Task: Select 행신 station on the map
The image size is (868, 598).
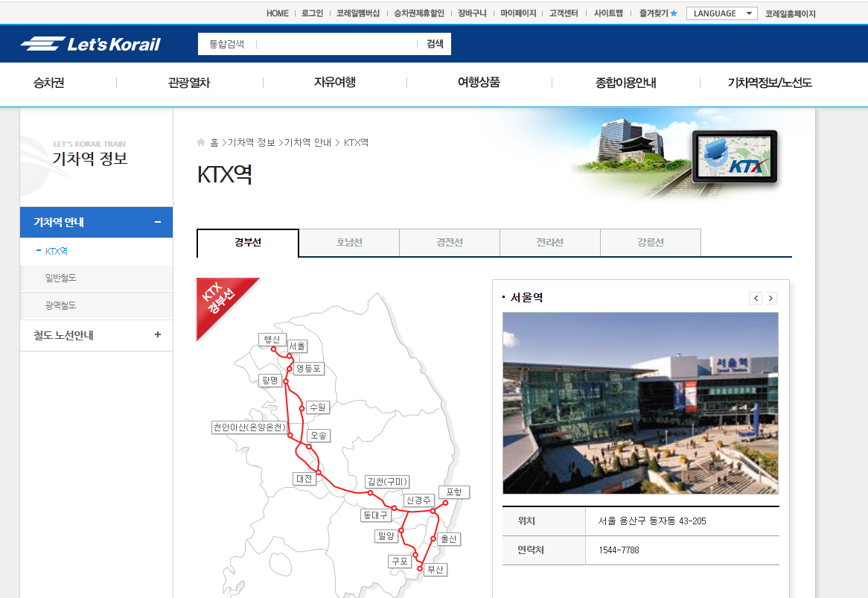Action: click(x=272, y=340)
